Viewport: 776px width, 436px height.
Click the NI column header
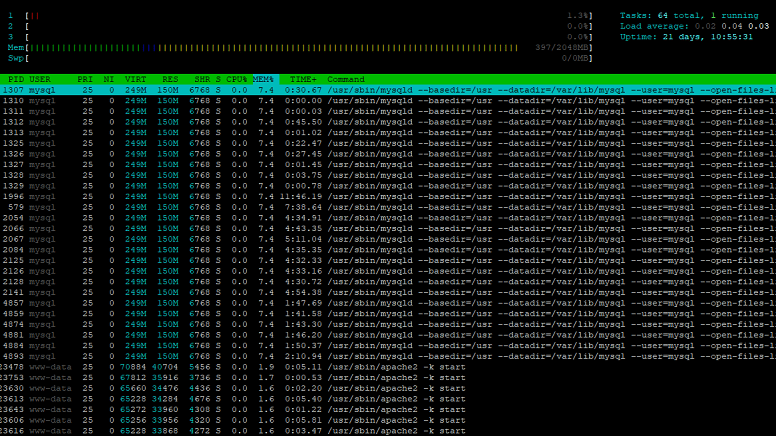tap(108, 79)
